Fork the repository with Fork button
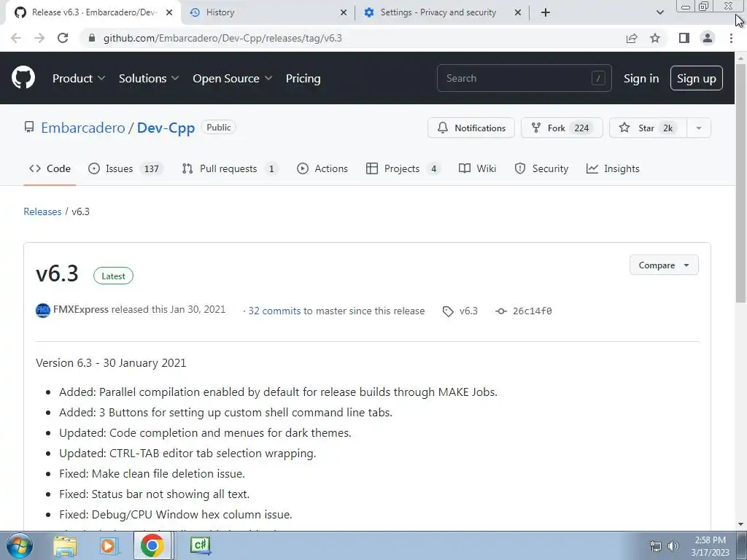Viewport: 747px width, 560px height. click(562, 128)
